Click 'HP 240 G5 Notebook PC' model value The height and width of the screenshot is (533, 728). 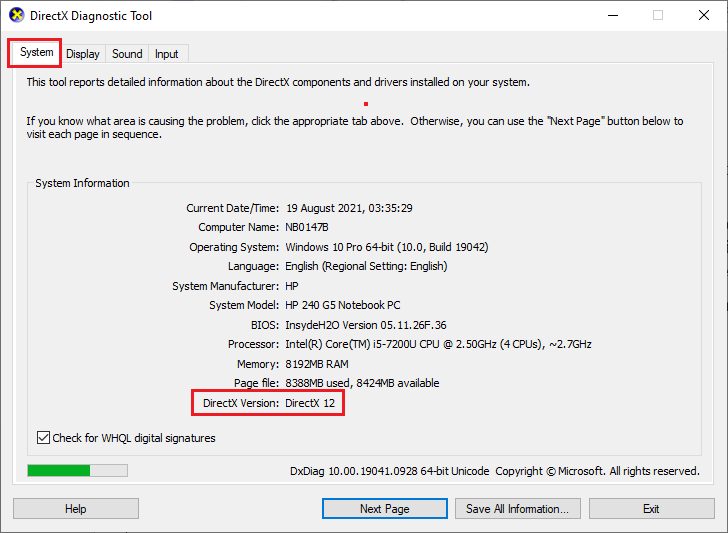[343, 306]
